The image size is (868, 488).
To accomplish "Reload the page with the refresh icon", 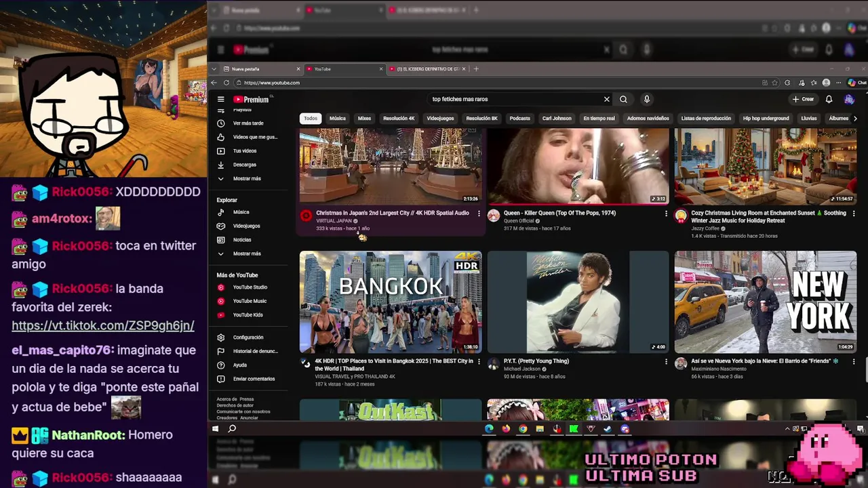I will coord(226,83).
